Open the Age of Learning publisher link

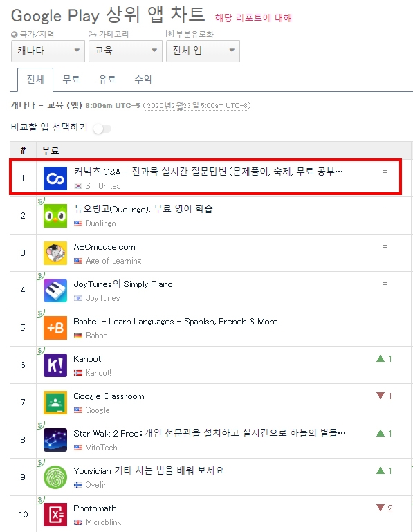[x=113, y=261]
